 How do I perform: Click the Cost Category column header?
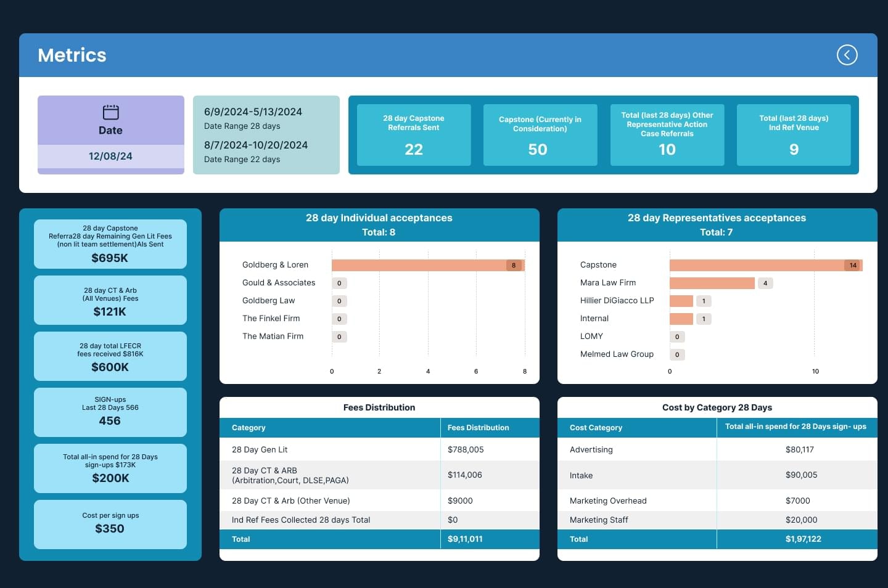pos(637,428)
